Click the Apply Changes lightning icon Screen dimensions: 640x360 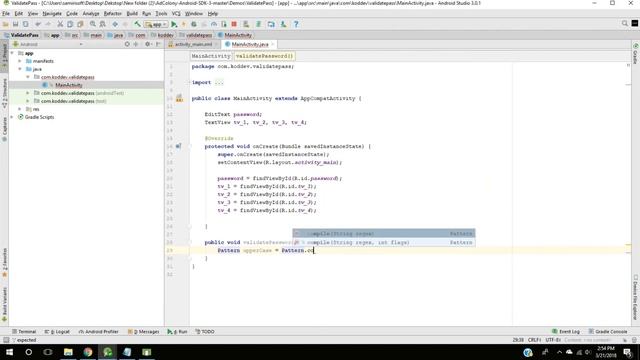click(184, 24)
